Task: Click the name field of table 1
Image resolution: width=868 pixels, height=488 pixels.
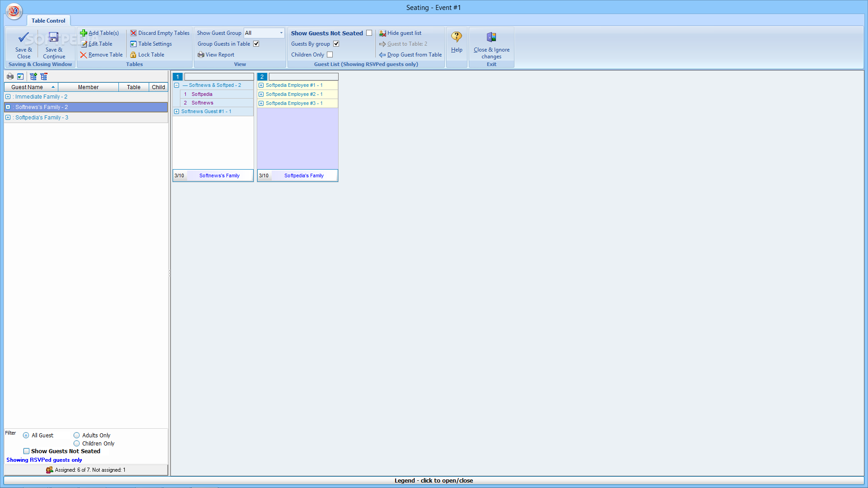Action: coord(219,77)
